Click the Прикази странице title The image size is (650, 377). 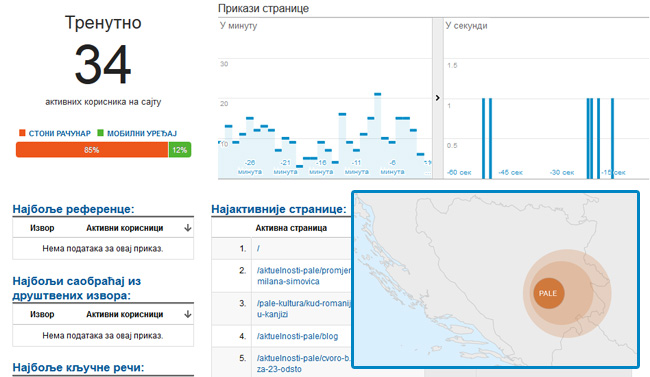tap(263, 8)
